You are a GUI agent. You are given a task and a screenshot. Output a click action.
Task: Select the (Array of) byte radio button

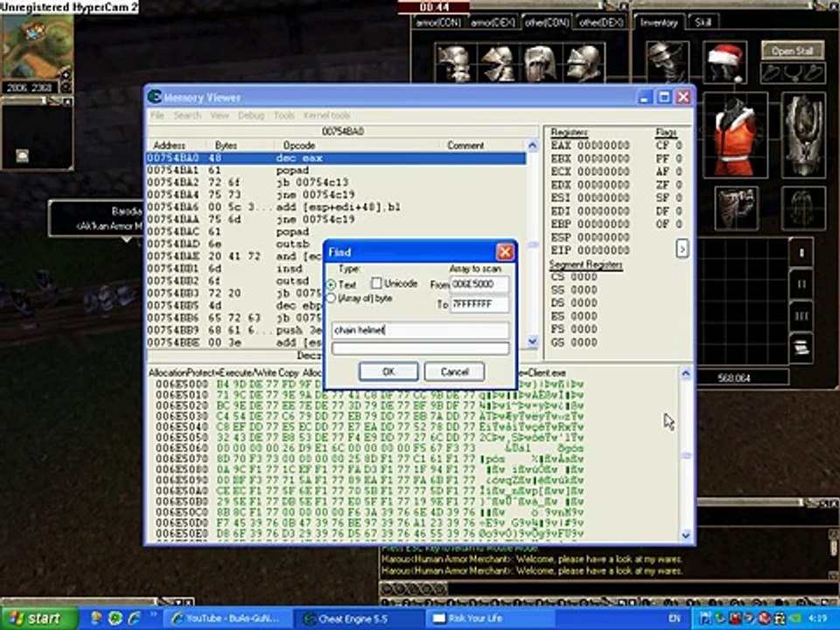tap(332, 298)
